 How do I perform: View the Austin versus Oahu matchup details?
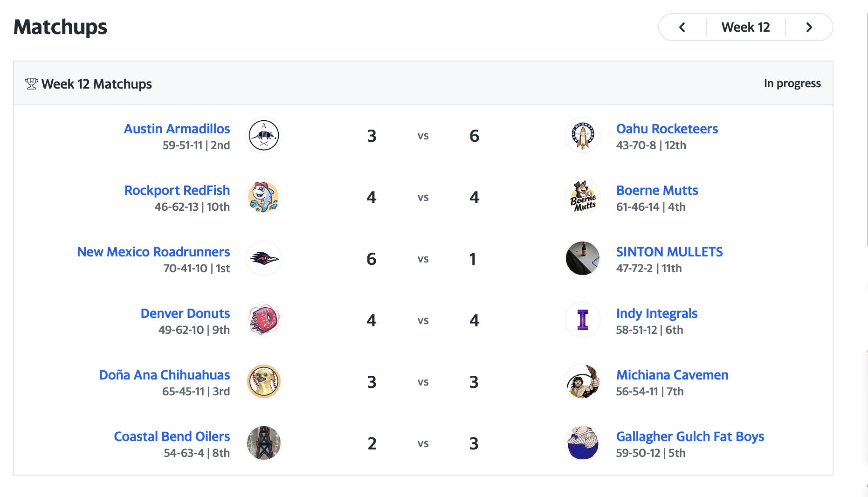[423, 136]
